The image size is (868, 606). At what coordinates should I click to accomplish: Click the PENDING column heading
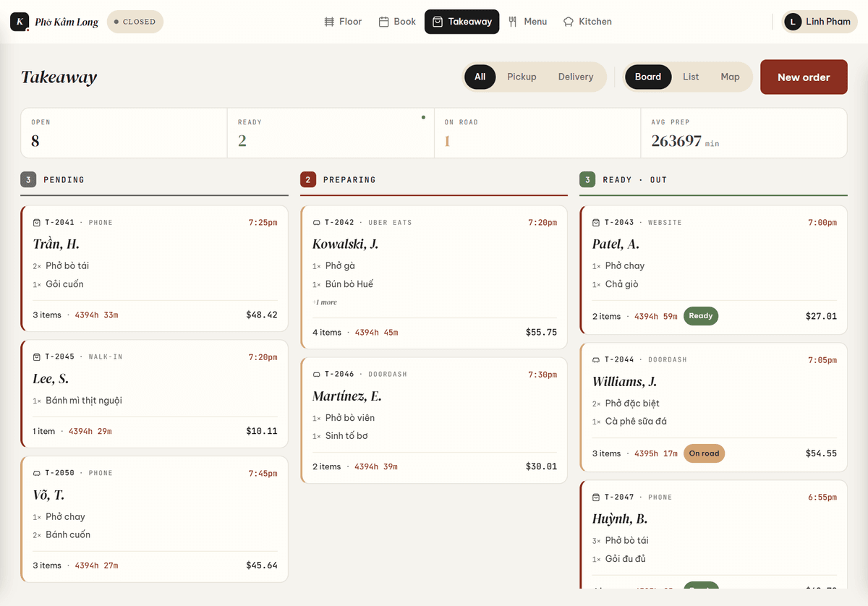64,180
